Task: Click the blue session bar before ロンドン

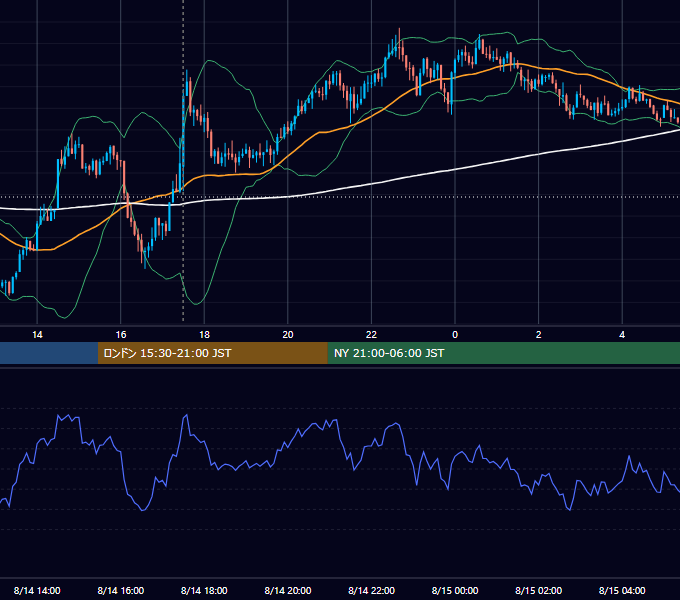Action: 49,353
